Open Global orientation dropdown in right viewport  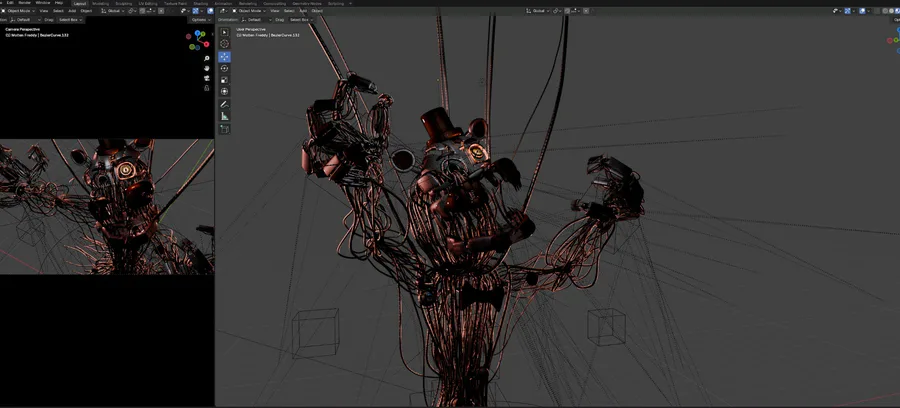[538, 11]
